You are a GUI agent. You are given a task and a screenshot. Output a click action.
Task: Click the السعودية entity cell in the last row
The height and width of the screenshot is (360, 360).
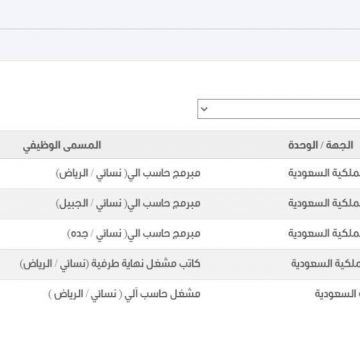[x=337, y=294]
